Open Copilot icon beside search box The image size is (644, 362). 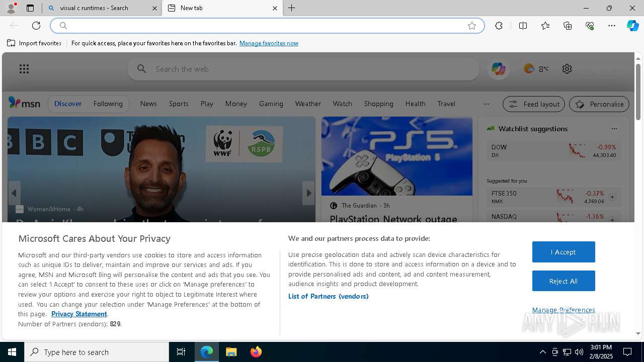tap(499, 69)
